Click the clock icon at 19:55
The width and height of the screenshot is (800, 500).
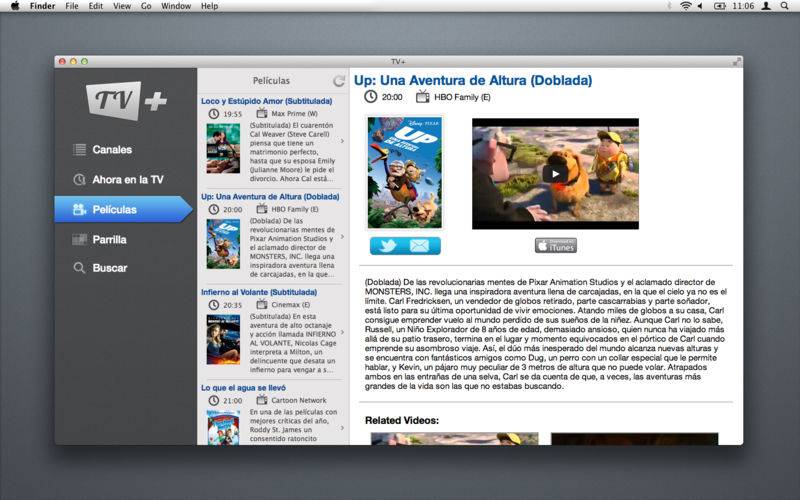(x=214, y=114)
